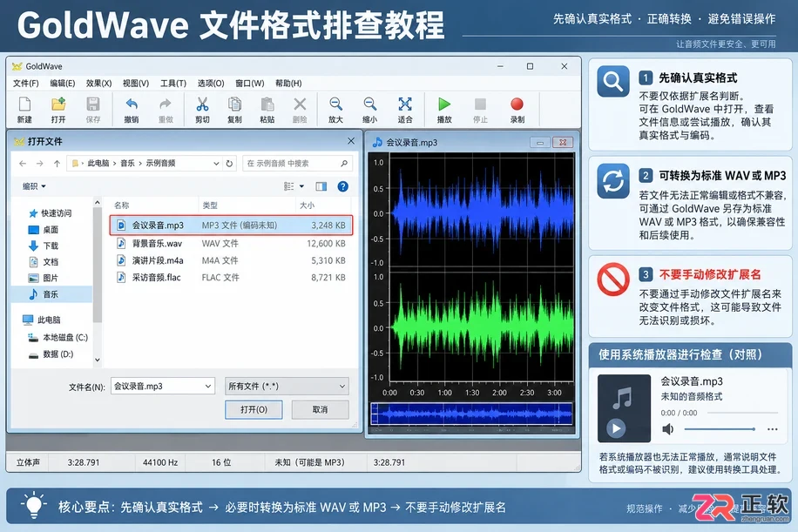Open the 组织 dropdown

(x=34, y=186)
